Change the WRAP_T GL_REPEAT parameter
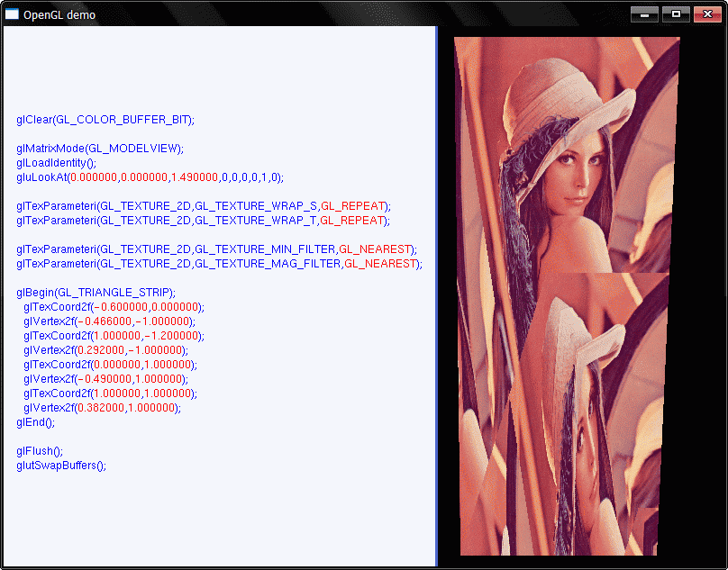This screenshot has height=570, width=728. point(353,221)
